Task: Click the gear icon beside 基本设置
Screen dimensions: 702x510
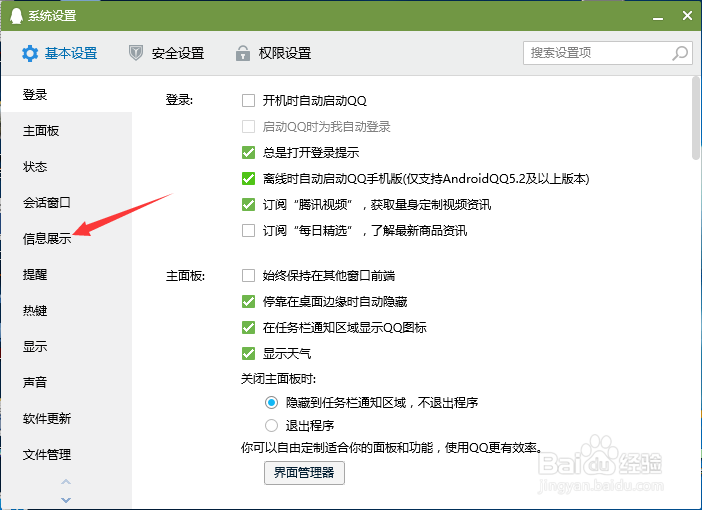Action: [x=30, y=53]
